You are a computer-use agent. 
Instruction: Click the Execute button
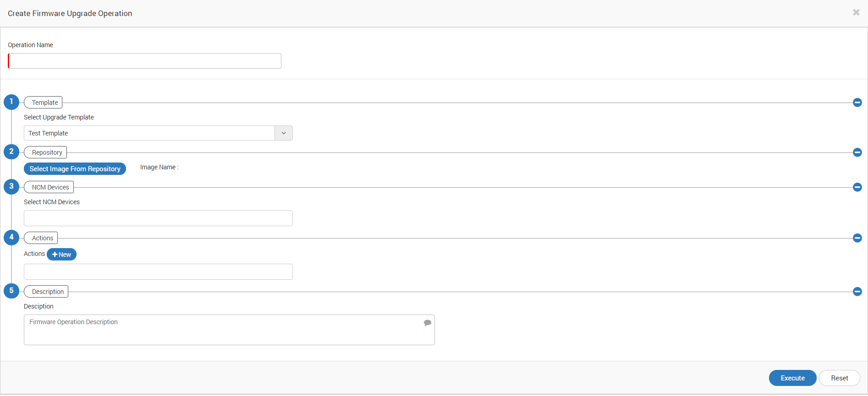793,378
